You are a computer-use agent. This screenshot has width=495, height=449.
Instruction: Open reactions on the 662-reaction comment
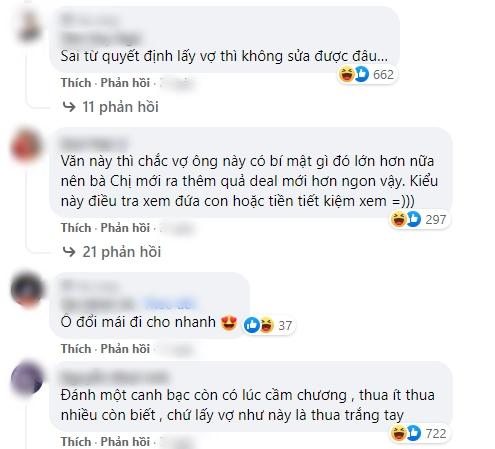366,74
